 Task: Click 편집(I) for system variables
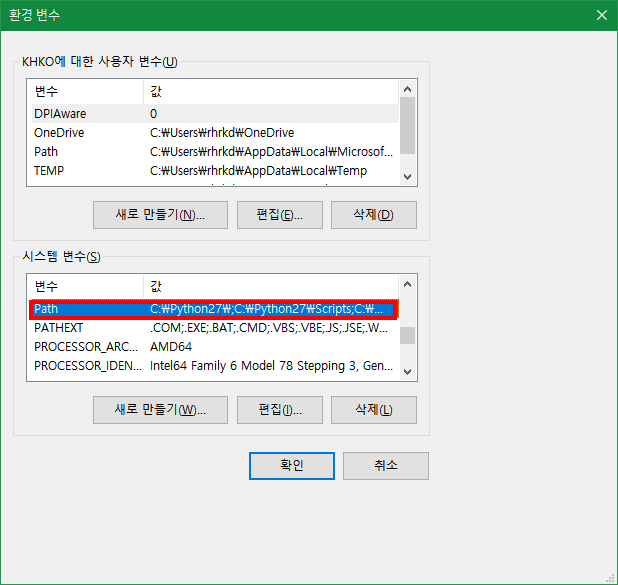tap(280, 410)
